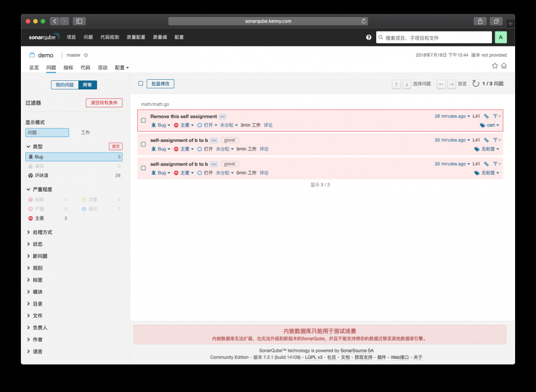Click the home icon near the star
536x392 pixels.
(503, 64)
